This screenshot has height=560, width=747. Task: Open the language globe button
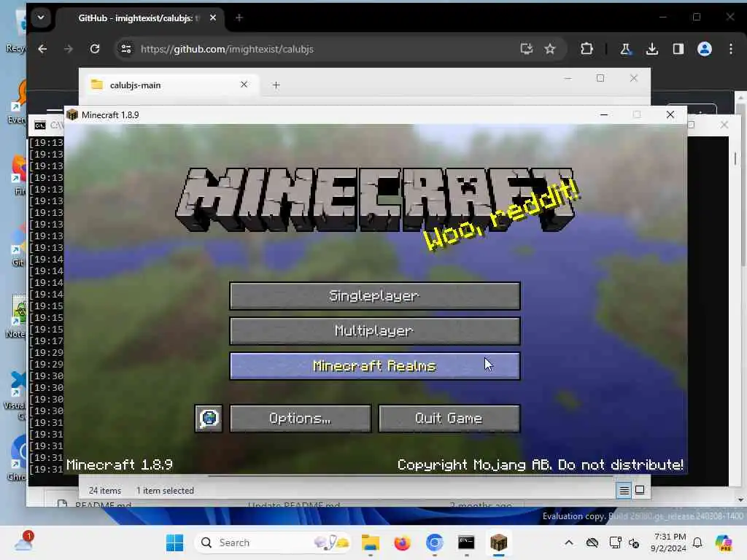point(209,419)
